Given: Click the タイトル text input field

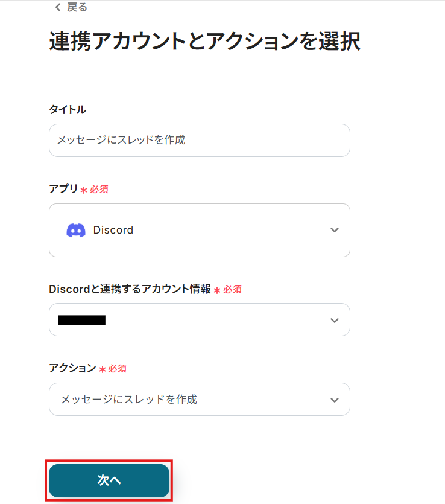Looking at the screenshot, I should (x=199, y=140).
